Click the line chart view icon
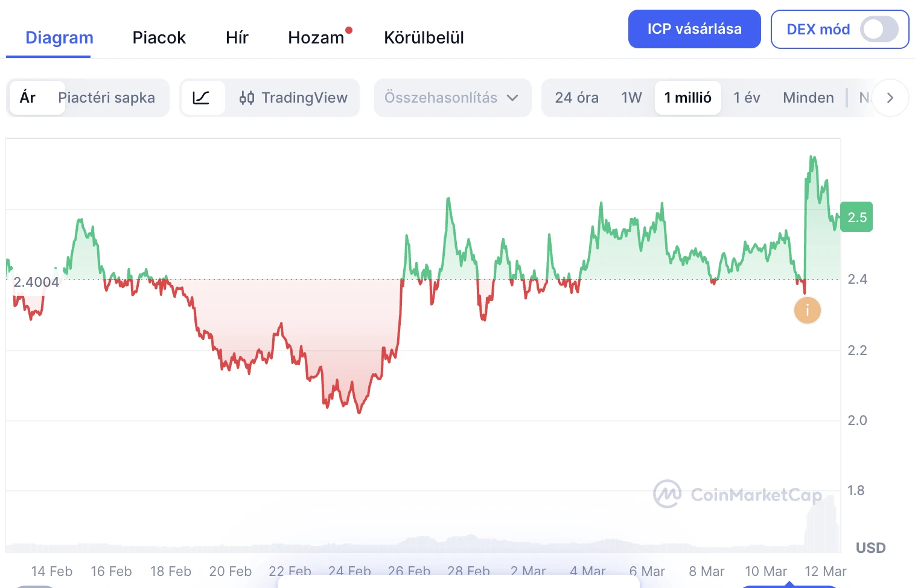 (x=202, y=98)
